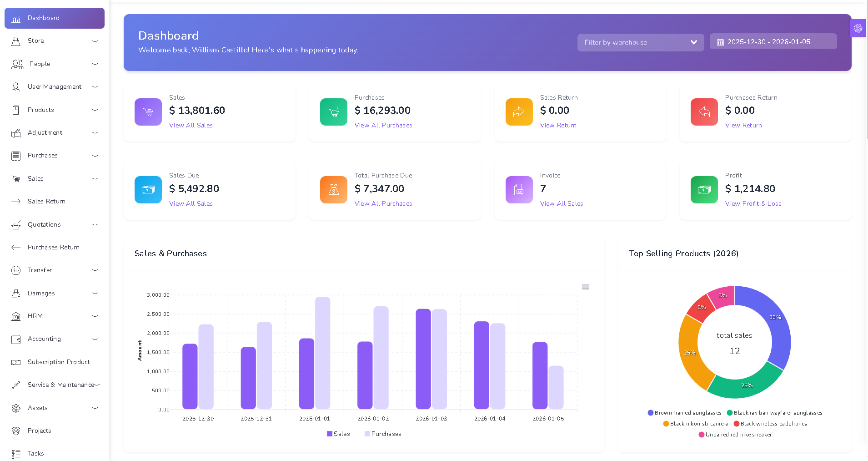This screenshot has height=461, width=868.
Task: Toggle Brown framed sunglasses legend entry
Action: point(684,413)
